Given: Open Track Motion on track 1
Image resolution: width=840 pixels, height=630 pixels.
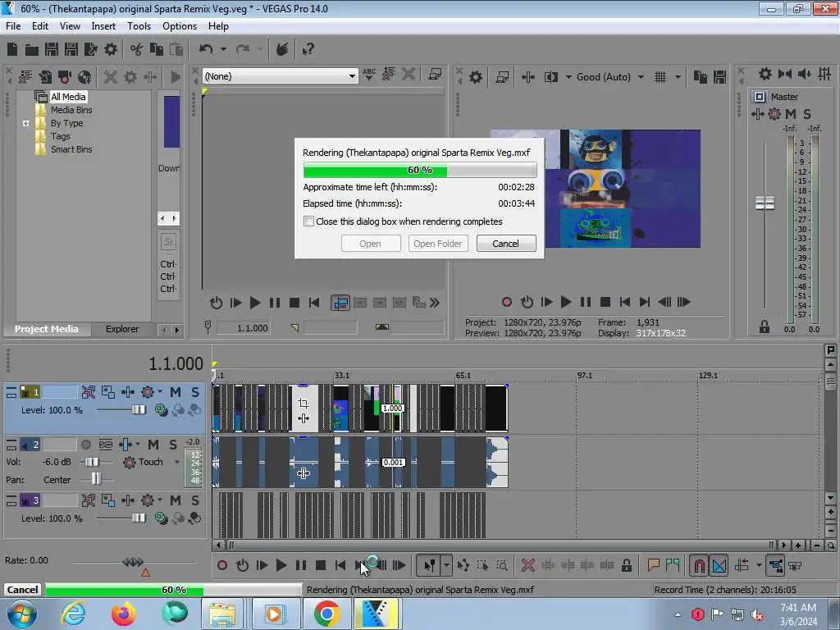Looking at the screenshot, I should pyautogui.click(x=108, y=392).
